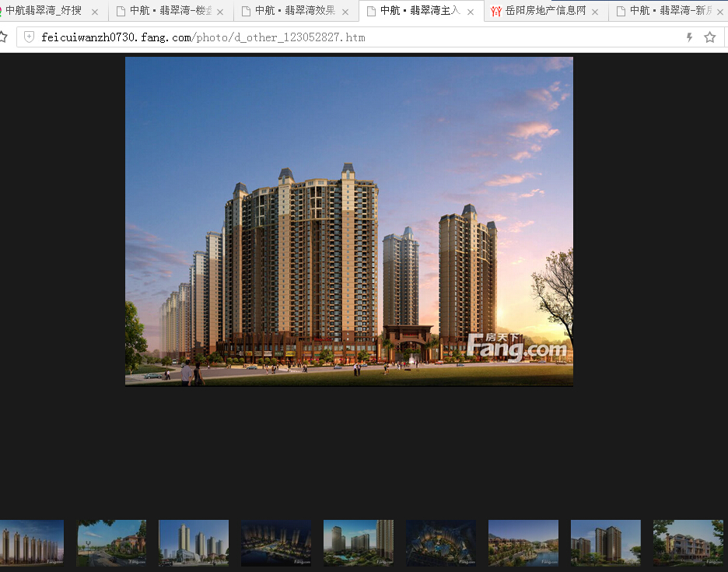Click the bookmark star icon in address bar
The height and width of the screenshot is (572, 728).
tap(709, 37)
